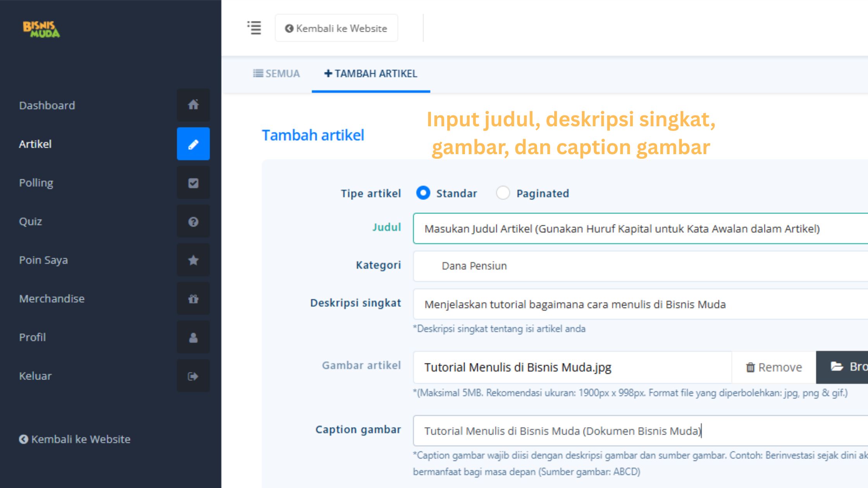Select Paginated article type radio
Image resolution: width=868 pixels, height=488 pixels.
click(x=503, y=193)
